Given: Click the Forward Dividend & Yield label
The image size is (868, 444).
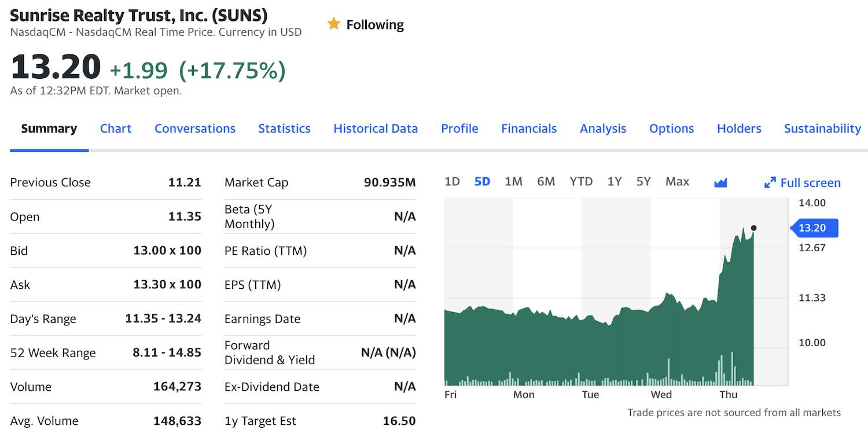Looking at the screenshot, I should tap(270, 353).
